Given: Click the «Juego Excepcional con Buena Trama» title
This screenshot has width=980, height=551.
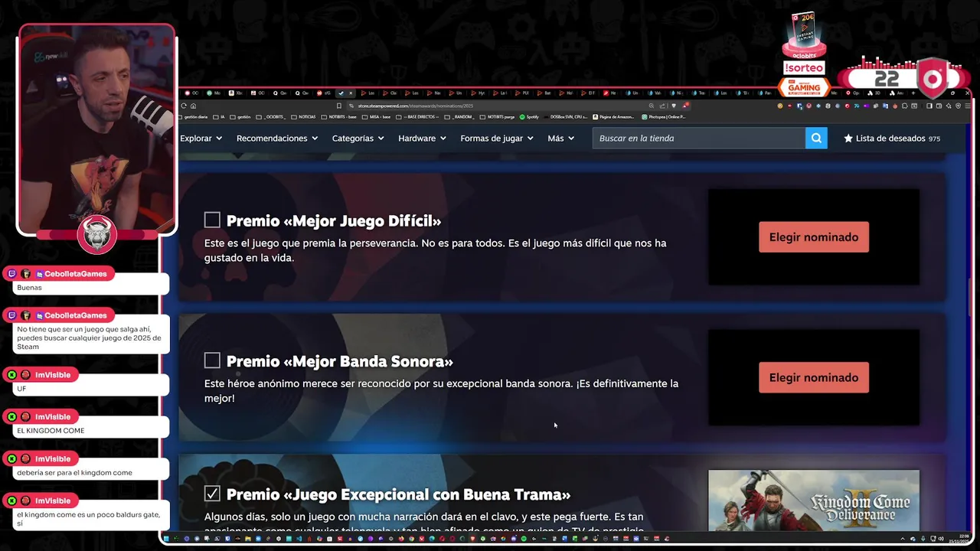Looking at the screenshot, I should (398, 494).
